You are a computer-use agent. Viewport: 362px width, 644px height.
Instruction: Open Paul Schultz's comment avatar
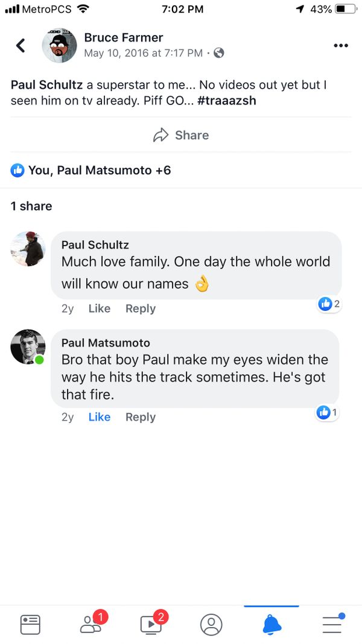28,249
